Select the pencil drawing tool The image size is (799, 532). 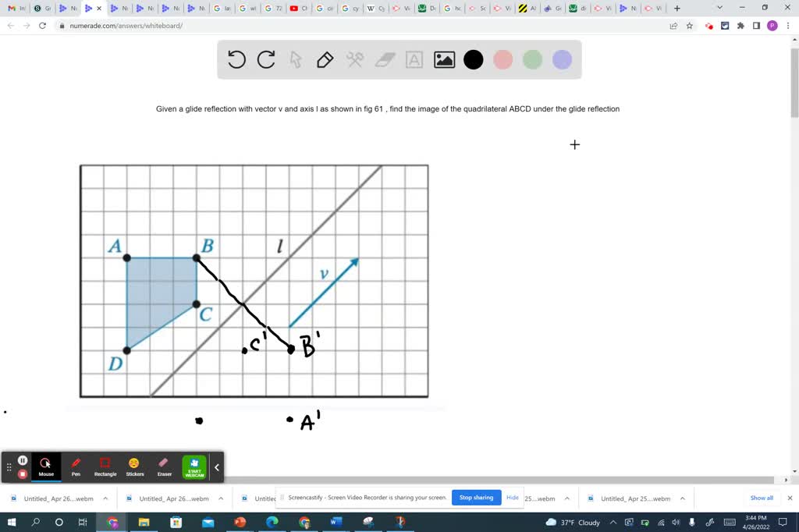pos(325,59)
